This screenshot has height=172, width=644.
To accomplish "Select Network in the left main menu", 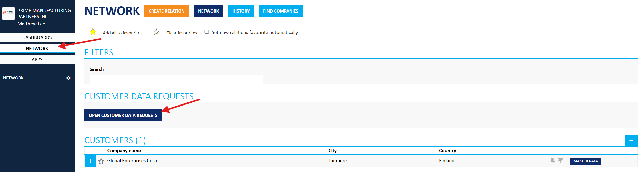I will [37, 49].
